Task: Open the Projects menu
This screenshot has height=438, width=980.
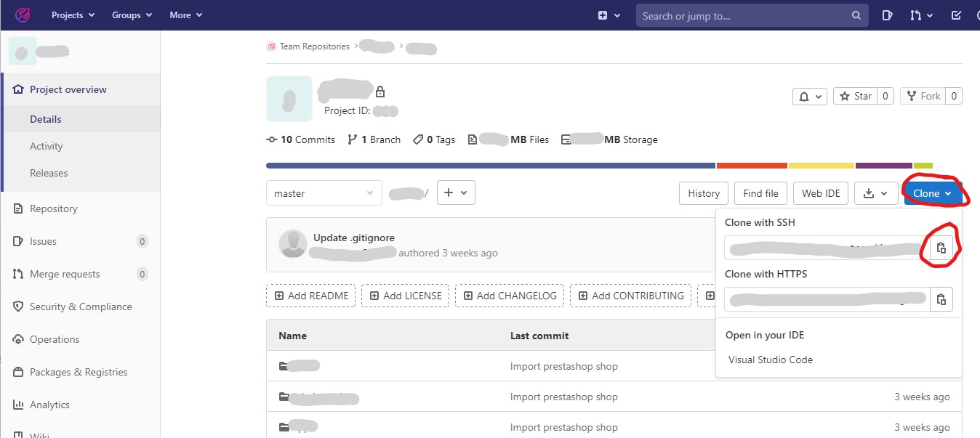Action: (x=73, y=15)
